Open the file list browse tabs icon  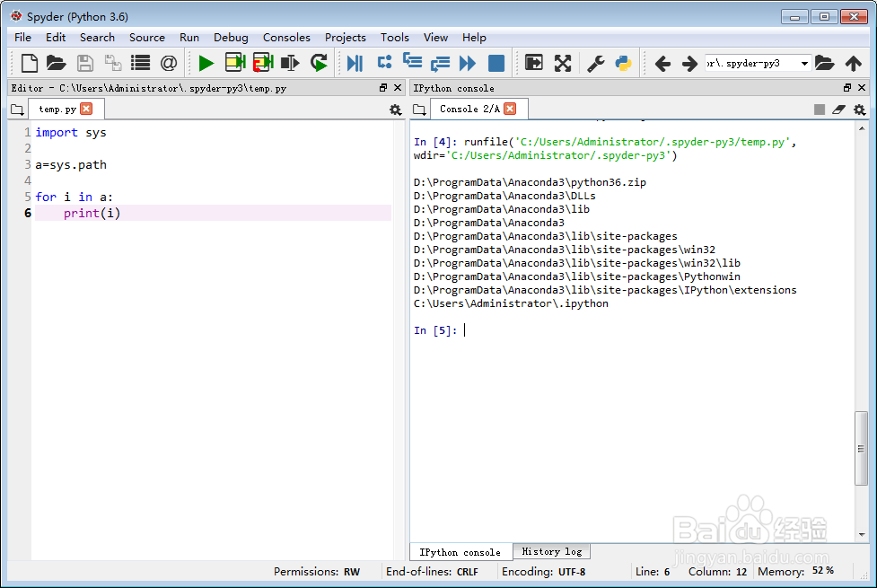(140, 63)
